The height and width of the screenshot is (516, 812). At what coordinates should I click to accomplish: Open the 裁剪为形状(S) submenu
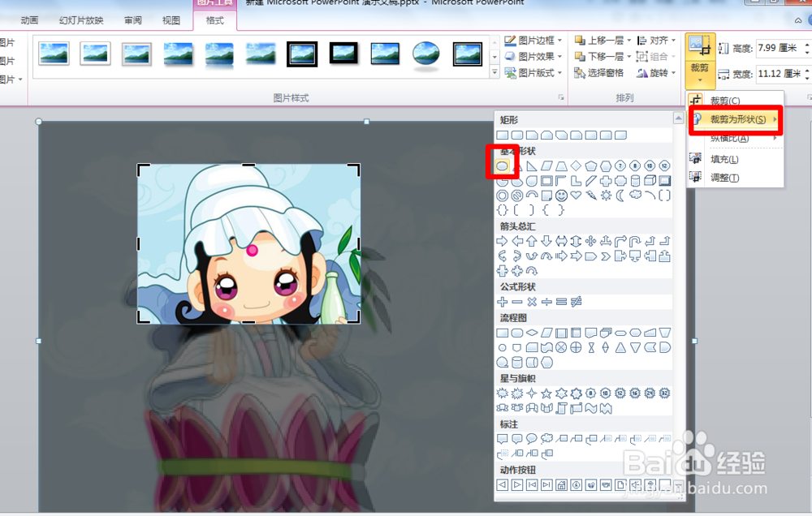(x=735, y=119)
